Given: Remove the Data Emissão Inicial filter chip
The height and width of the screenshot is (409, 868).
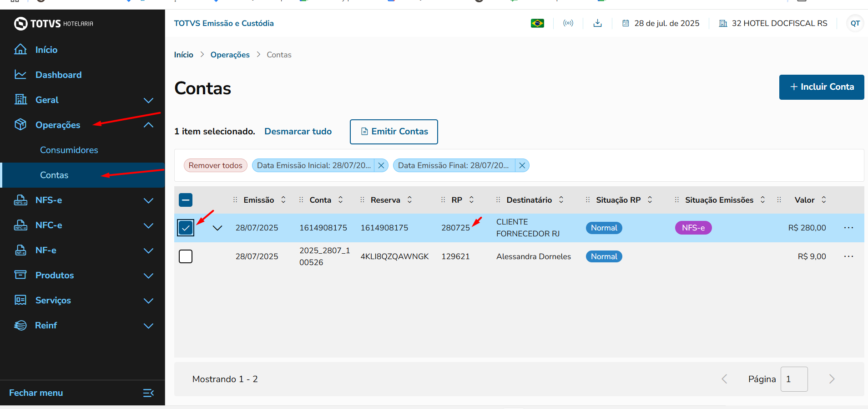Looking at the screenshot, I should click(x=381, y=165).
